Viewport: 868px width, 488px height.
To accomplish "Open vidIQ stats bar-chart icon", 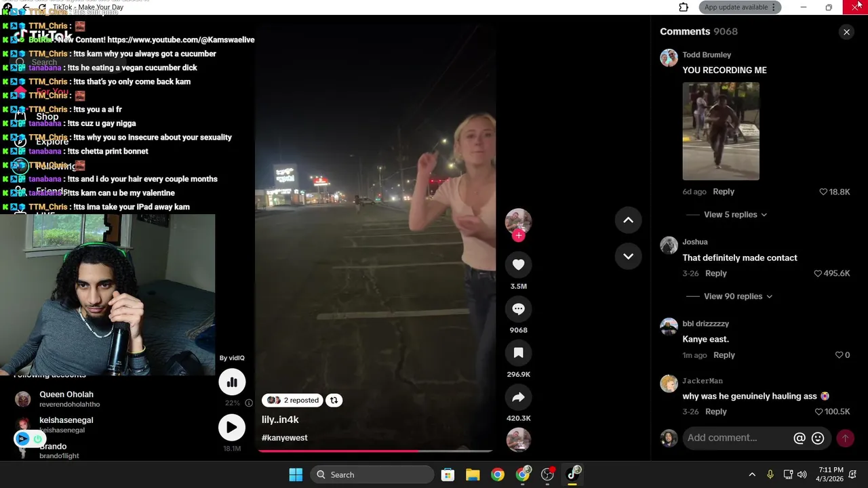I will click(x=232, y=382).
